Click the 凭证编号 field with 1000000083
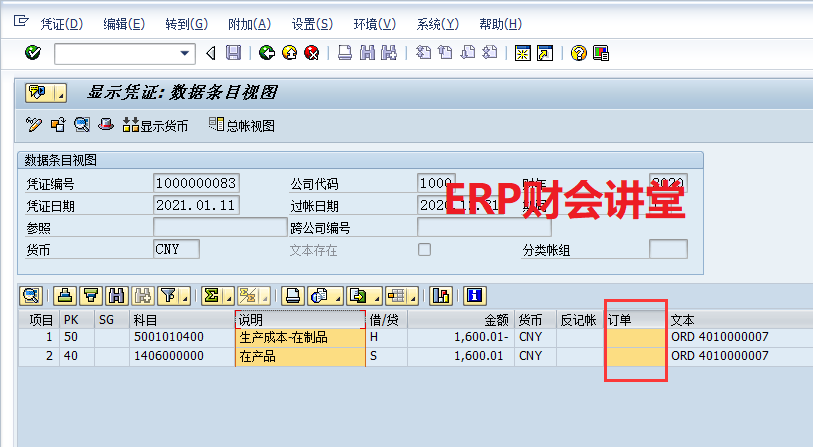 [197, 183]
